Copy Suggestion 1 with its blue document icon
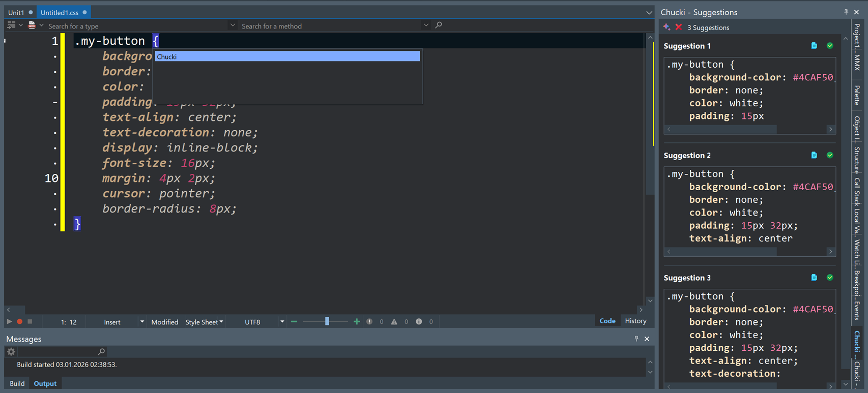 [814, 46]
